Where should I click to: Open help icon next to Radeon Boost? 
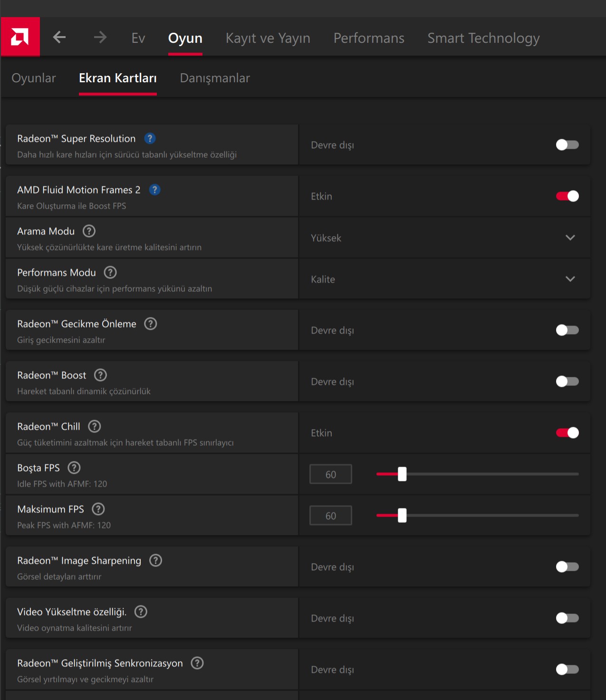pyautogui.click(x=100, y=375)
